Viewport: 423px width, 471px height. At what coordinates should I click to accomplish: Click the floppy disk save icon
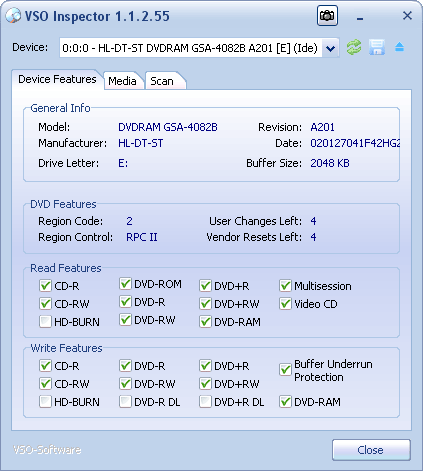(x=377, y=47)
